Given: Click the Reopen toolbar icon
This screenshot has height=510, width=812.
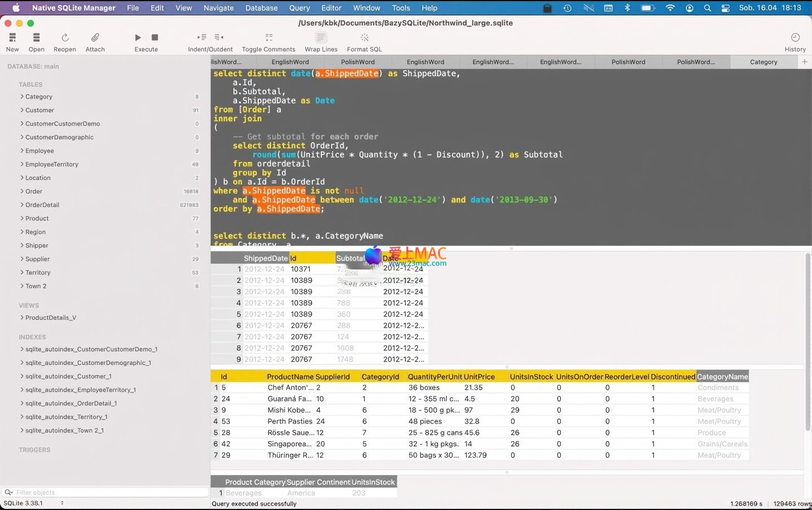Looking at the screenshot, I should 65,38.
